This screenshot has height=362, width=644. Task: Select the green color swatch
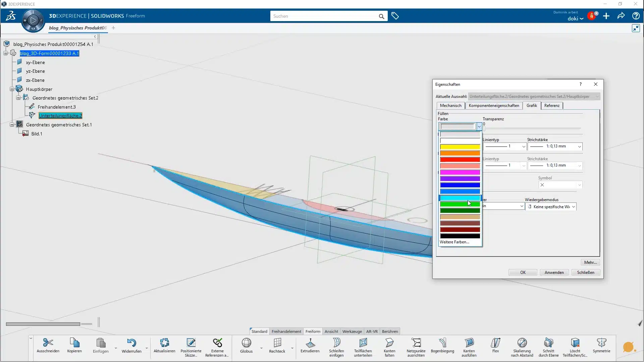(460, 204)
